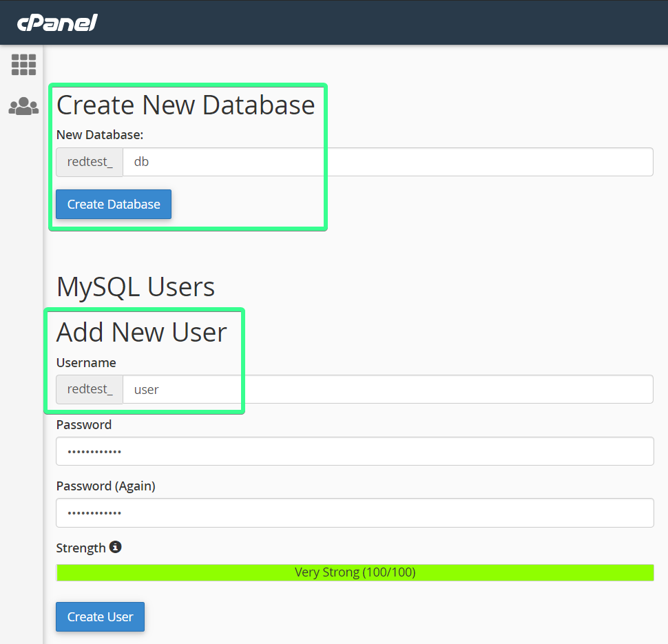Click the Password (Again) label

pyautogui.click(x=106, y=486)
